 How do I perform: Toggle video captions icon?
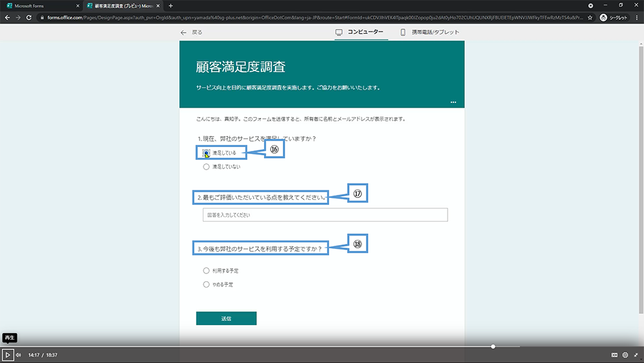614,355
